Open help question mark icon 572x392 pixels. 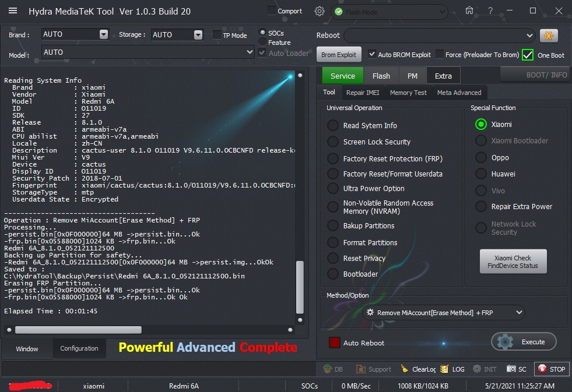tap(490, 11)
